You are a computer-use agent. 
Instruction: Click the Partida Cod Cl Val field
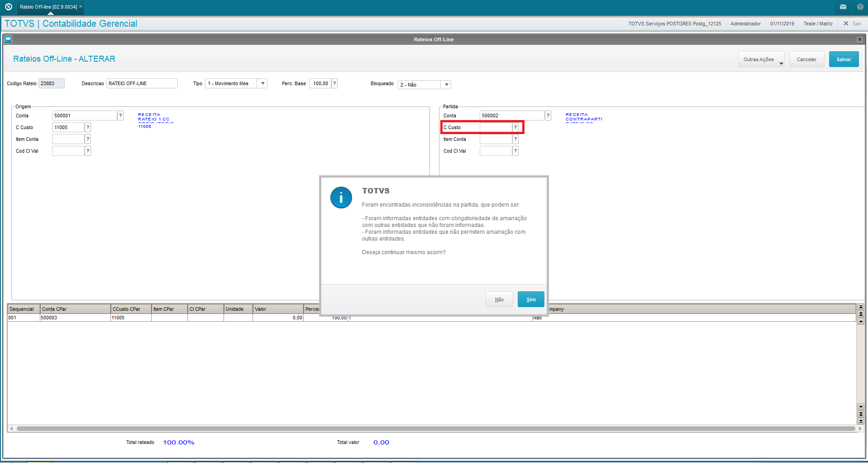[496, 151]
